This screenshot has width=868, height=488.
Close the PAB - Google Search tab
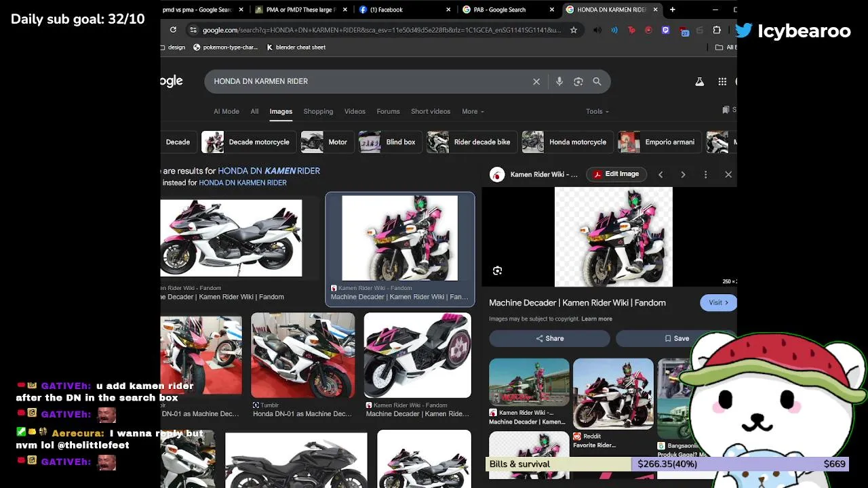(x=551, y=9)
